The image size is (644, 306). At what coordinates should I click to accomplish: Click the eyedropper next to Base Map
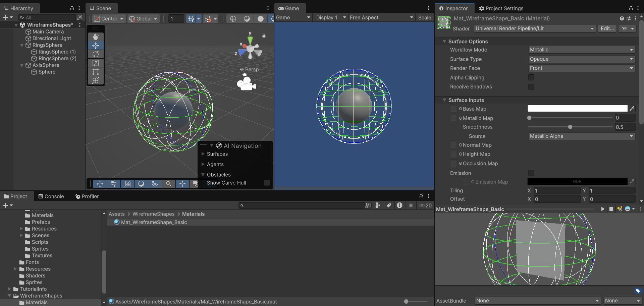pyautogui.click(x=632, y=109)
